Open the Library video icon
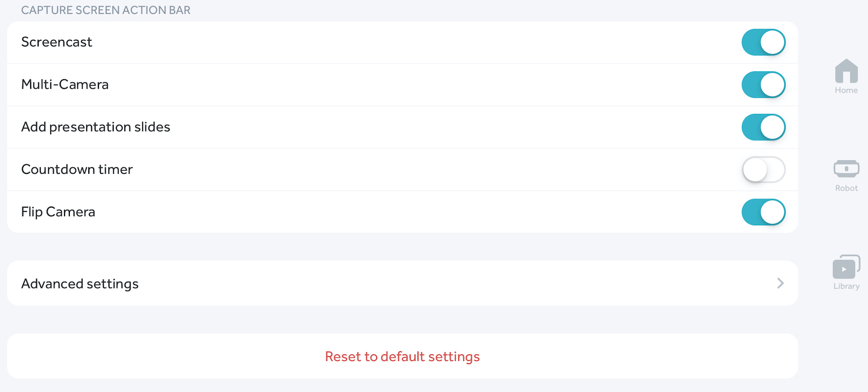This screenshot has width=868, height=392. [846, 267]
